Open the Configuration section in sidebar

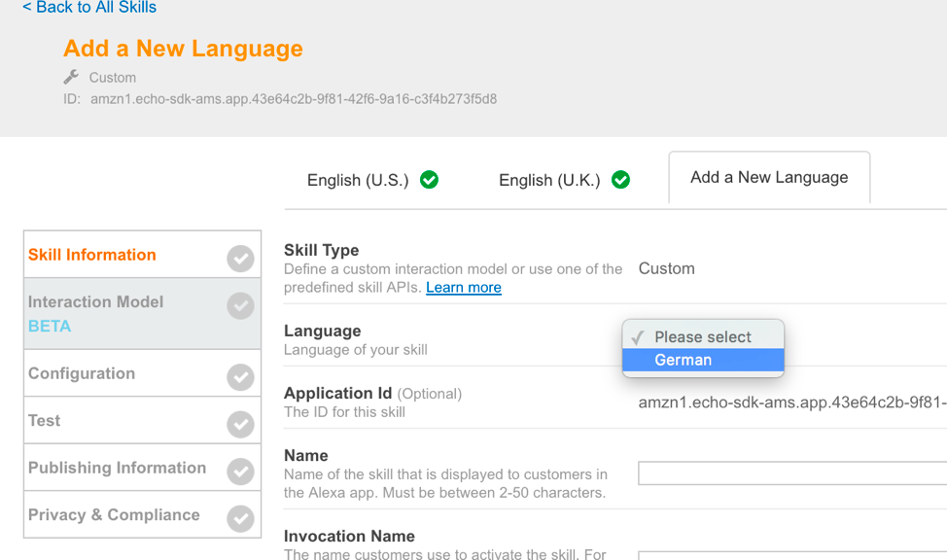(x=82, y=373)
